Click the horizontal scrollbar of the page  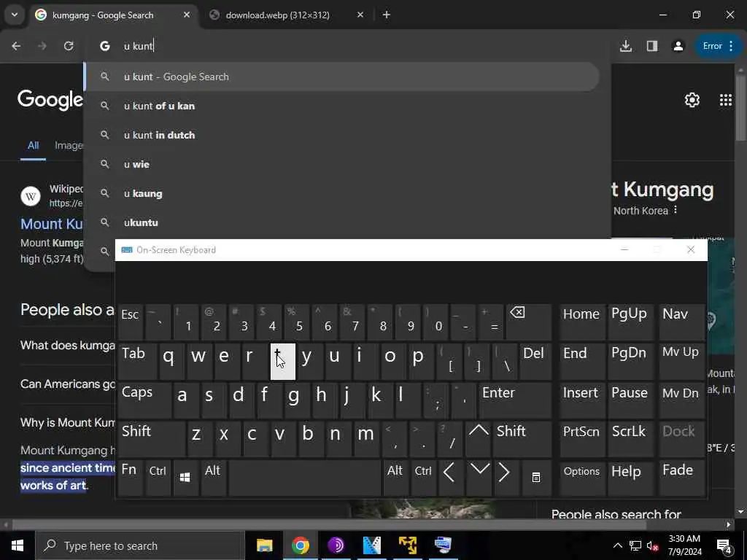click(329, 525)
